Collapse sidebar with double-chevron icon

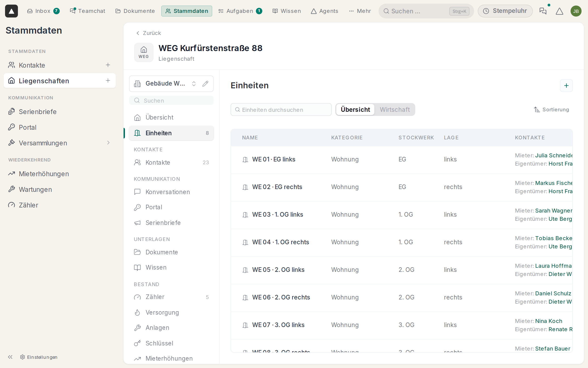pyautogui.click(x=10, y=357)
